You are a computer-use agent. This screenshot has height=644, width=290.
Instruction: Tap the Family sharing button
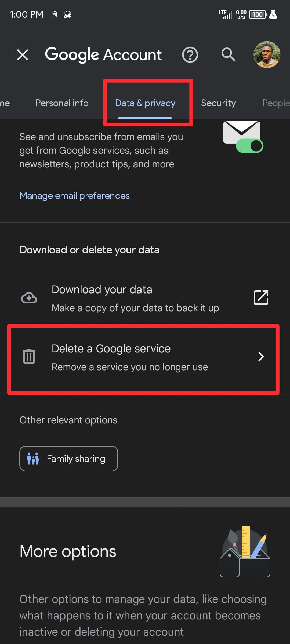(69, 459)
